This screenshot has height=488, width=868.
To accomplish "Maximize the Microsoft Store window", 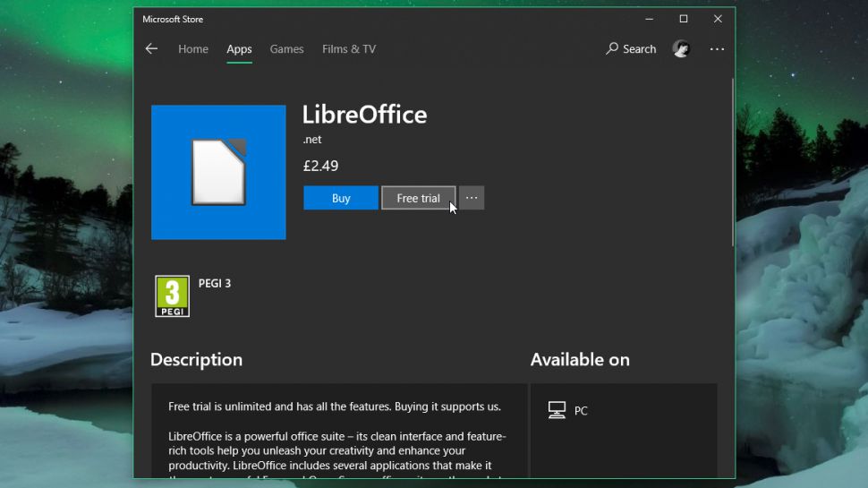I will click(x=684, y=19).
